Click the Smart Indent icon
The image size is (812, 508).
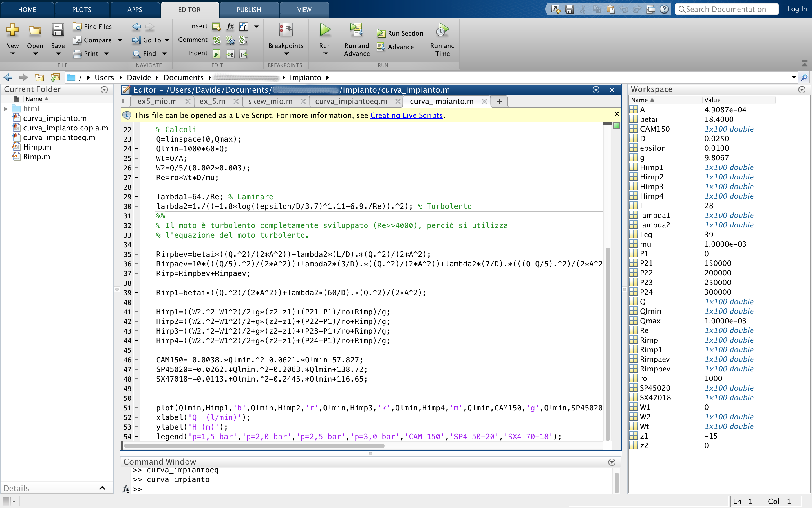pos(217,54)
